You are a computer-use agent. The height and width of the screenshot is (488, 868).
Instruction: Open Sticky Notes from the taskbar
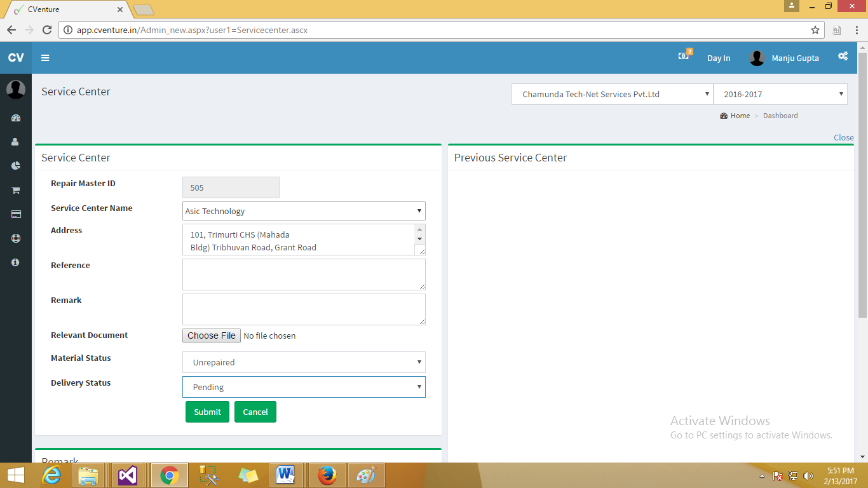coord(248,475)
